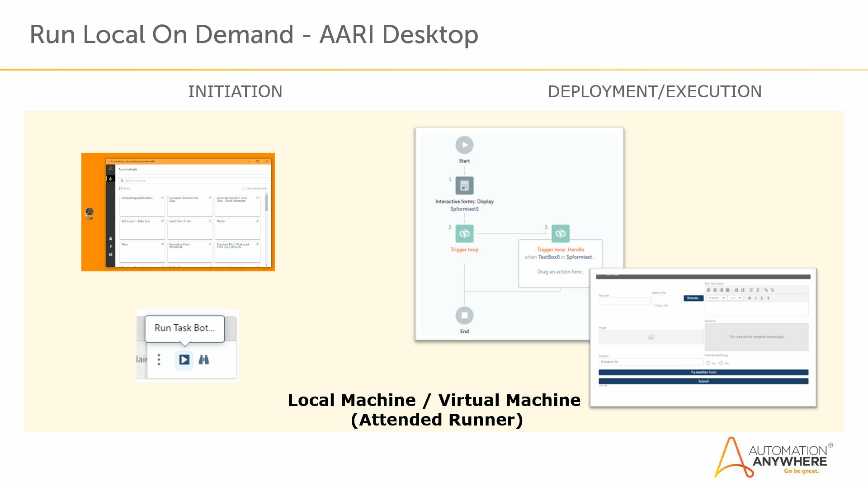The width and height of the screenshot is (868, 487).
Task: Click justify in the Rich Text Editor
Action: [x=727, y=290]
